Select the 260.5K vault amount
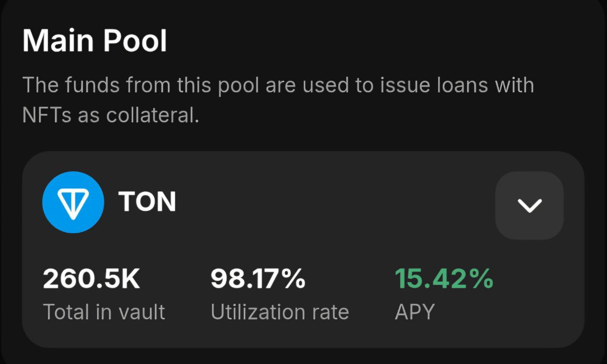 pyautogui.click(x=92, y=279)
